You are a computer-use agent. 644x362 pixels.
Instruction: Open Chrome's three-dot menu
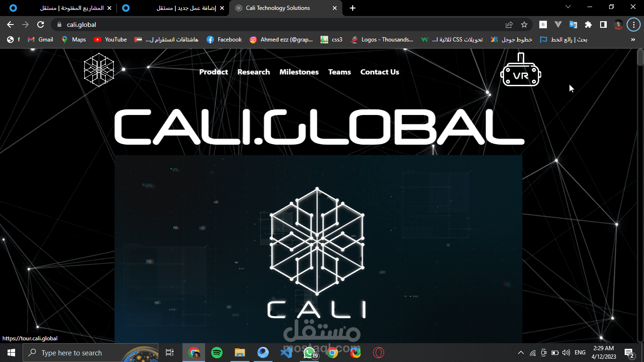point(633,25)
